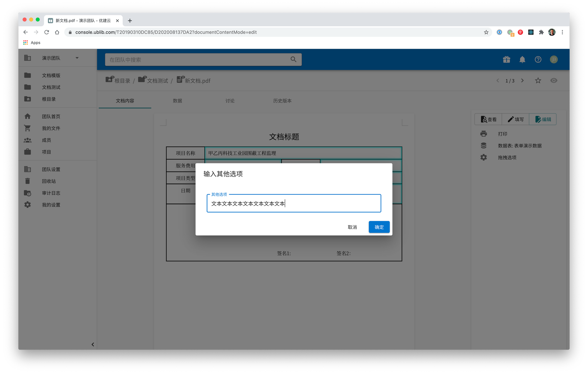Switch to 查看 view mode
The image size is (588, 374).
pos(488,119)
